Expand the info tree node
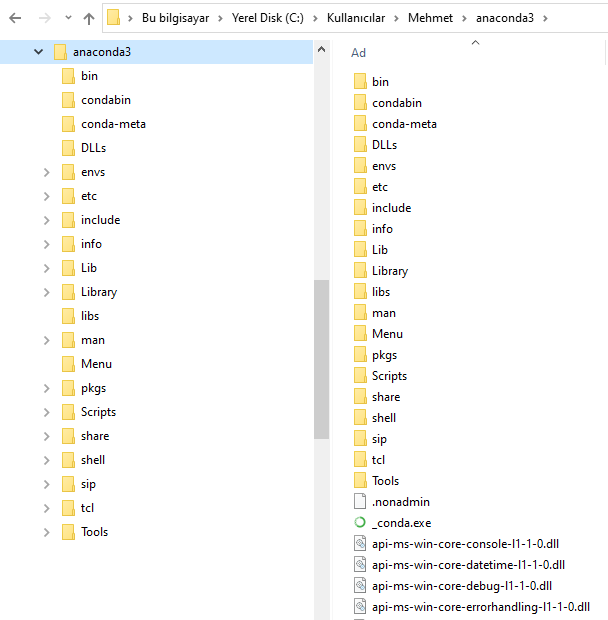 pyautogui.click(x=47, y=244)
